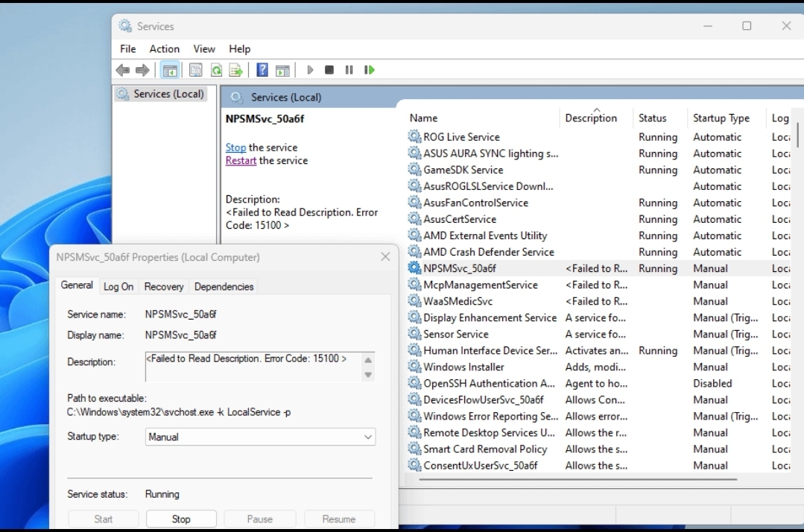
Task: Click the Start Service play icon
Action: (310, 70)
